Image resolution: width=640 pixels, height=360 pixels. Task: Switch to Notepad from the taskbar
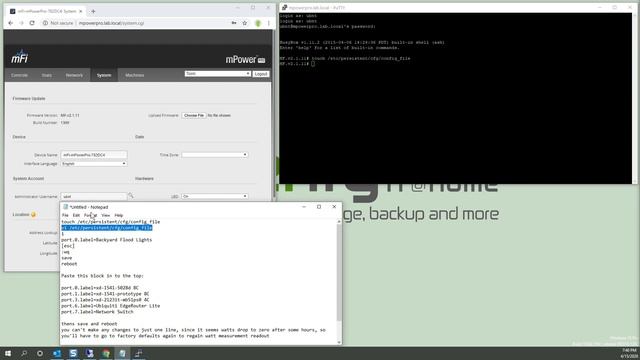(x=122, y=353)
